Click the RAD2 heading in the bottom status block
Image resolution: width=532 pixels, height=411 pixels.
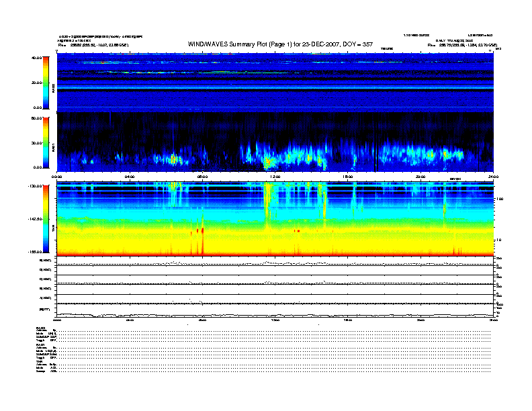(40, 328)
